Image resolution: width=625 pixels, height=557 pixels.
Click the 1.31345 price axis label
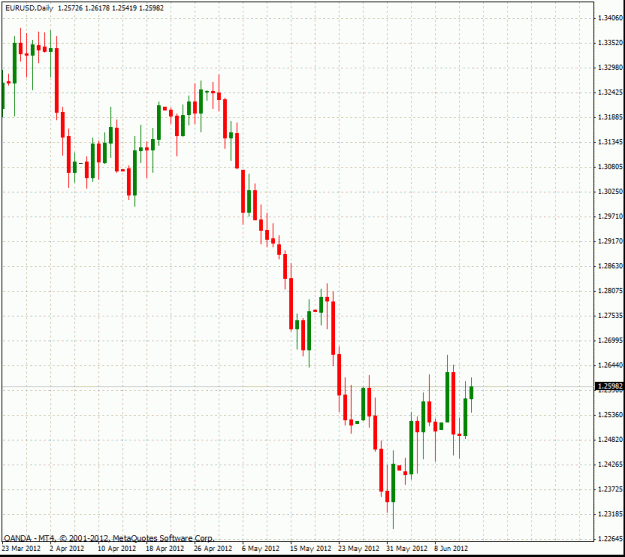[610, 142]
